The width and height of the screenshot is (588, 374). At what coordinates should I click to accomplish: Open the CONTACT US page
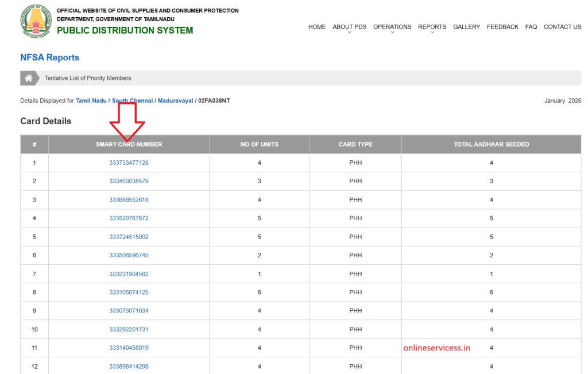(562, 27)
